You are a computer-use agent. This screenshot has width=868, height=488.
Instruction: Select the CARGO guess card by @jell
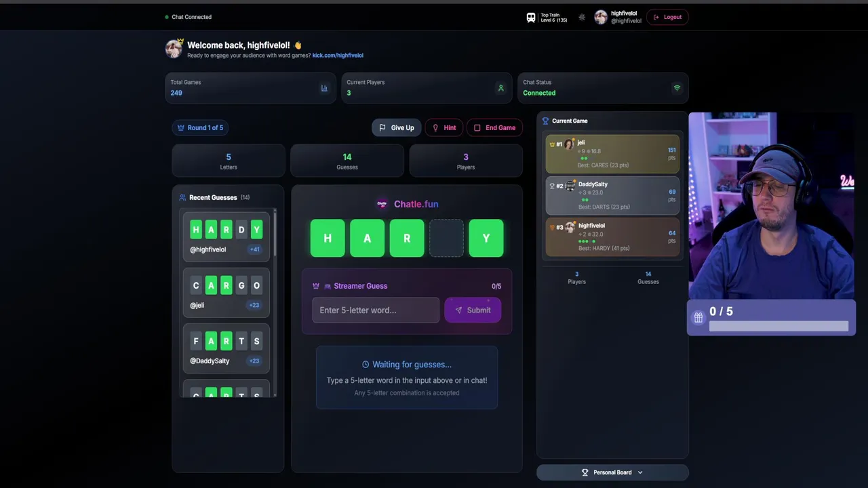pos(226,292)
